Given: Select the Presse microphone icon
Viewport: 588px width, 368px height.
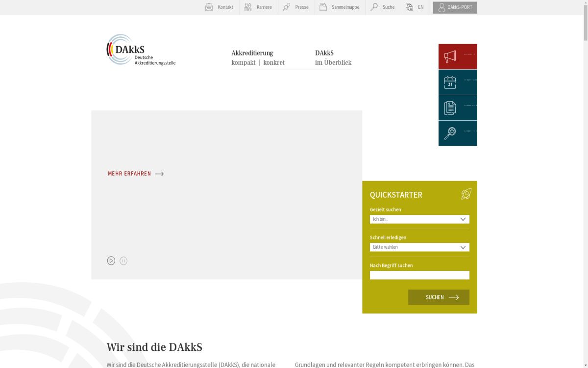Looking at the screenshot, I should [x=287, y=7].
